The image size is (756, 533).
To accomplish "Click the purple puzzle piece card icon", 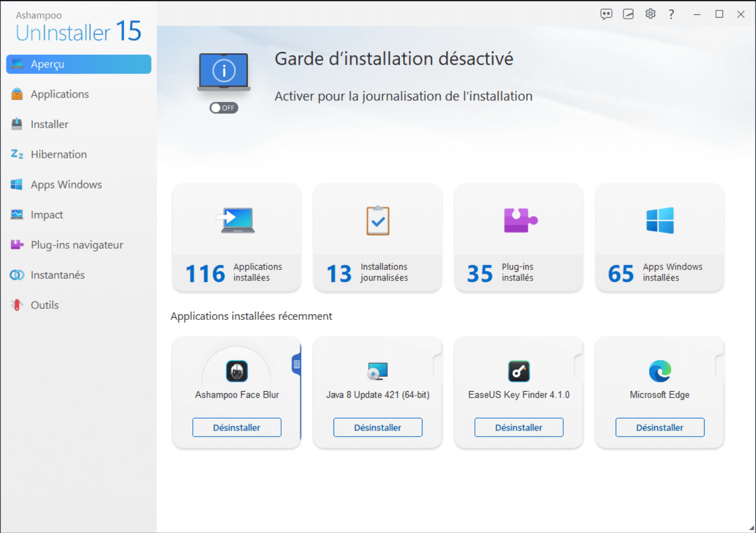I will (520, 220).
